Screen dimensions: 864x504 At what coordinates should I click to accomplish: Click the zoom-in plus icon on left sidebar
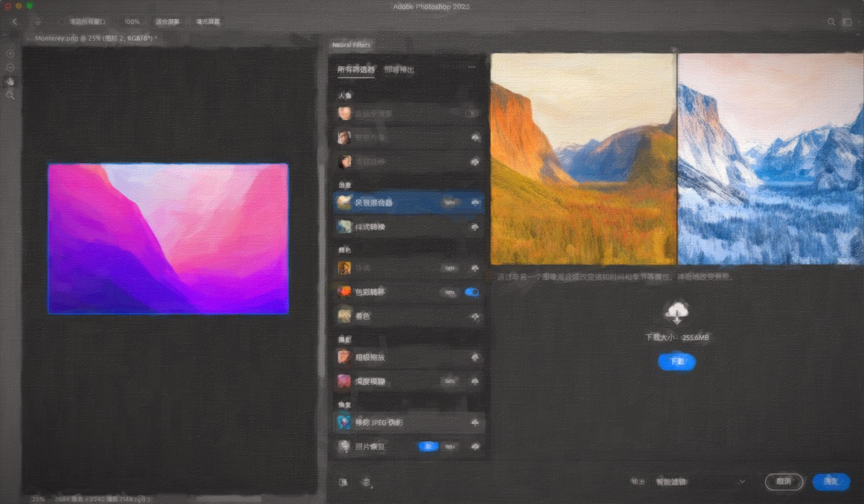[x=9, y=53]
